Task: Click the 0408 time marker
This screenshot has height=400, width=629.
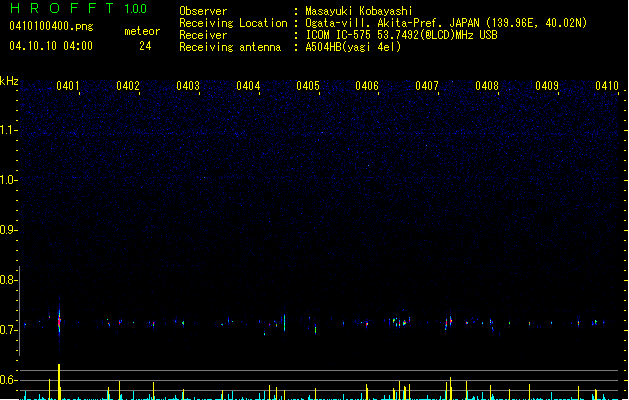Action: (487, 86)
